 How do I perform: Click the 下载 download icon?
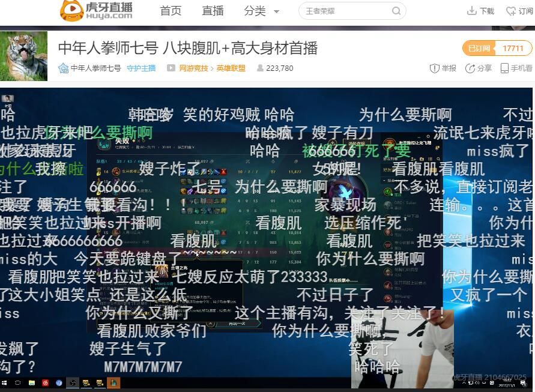(x=471, y=11)
